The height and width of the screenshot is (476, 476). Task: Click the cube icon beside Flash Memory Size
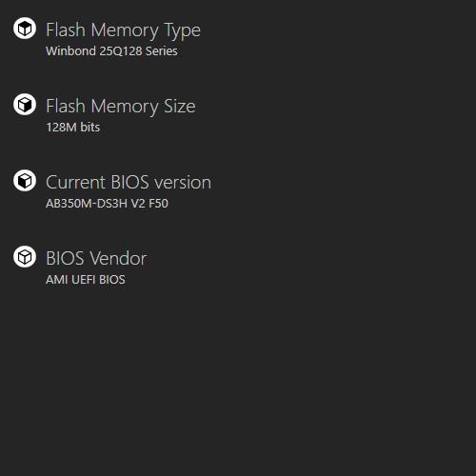(x=25, y=105)
